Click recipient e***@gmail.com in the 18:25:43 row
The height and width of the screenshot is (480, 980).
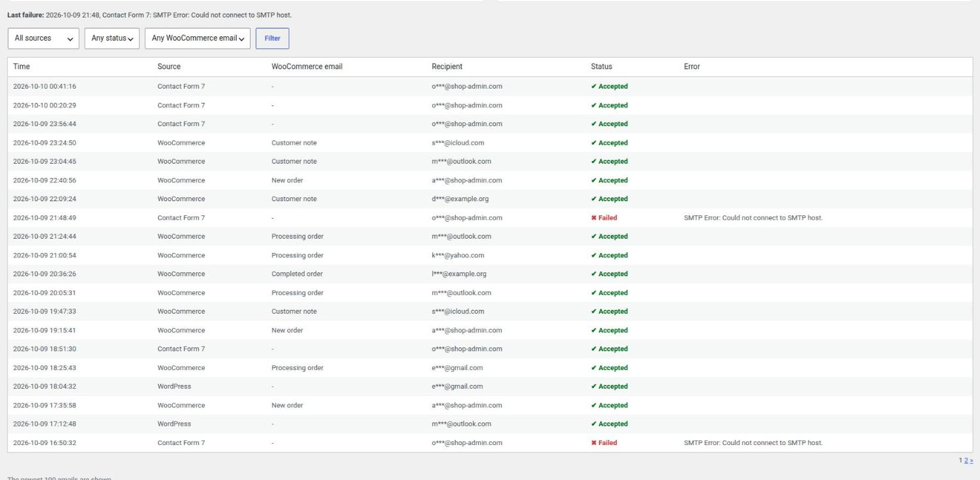pyautogui.click(x=457, y=367)
